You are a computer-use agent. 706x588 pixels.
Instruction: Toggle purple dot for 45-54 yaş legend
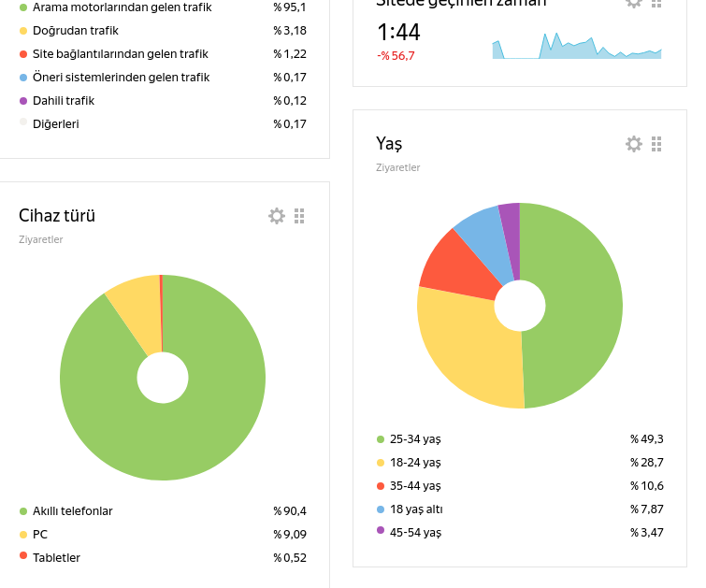[x=381, y=530]
